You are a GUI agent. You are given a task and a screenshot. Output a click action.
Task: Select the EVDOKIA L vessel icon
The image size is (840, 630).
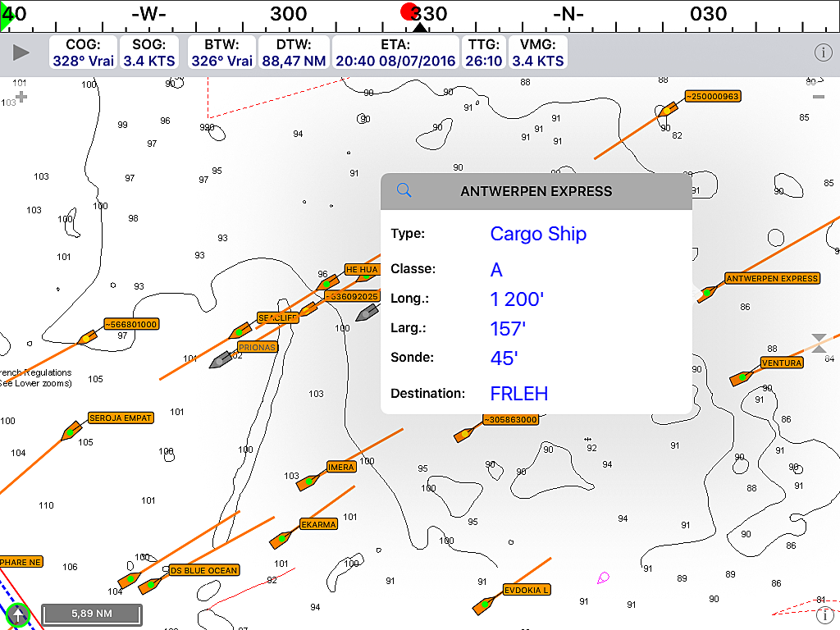click(484, 605)
